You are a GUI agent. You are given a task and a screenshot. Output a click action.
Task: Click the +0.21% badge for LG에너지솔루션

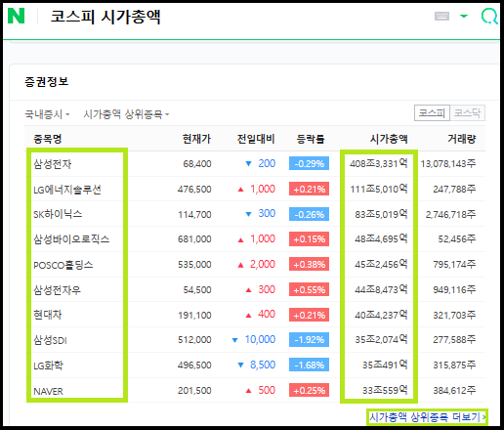click(x=309, y=189)
